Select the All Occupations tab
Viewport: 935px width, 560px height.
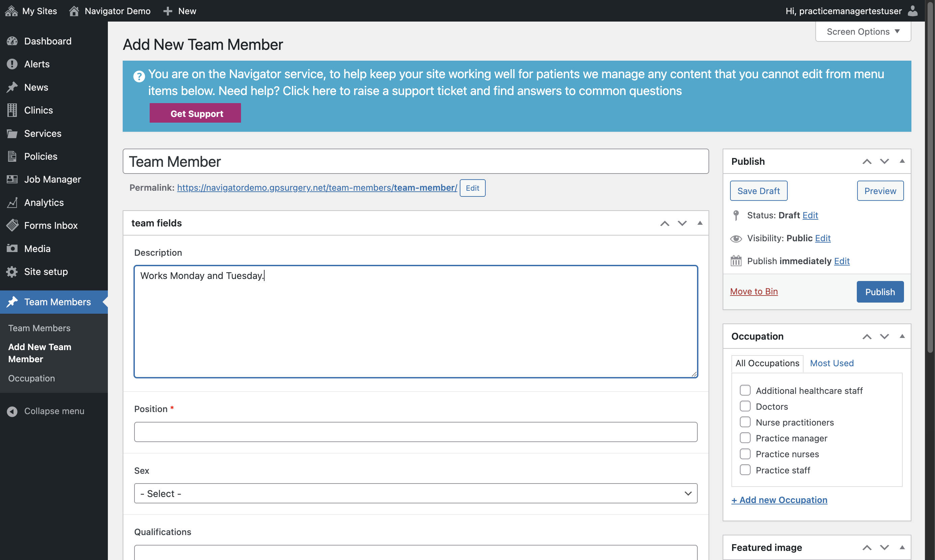(767, 364)
